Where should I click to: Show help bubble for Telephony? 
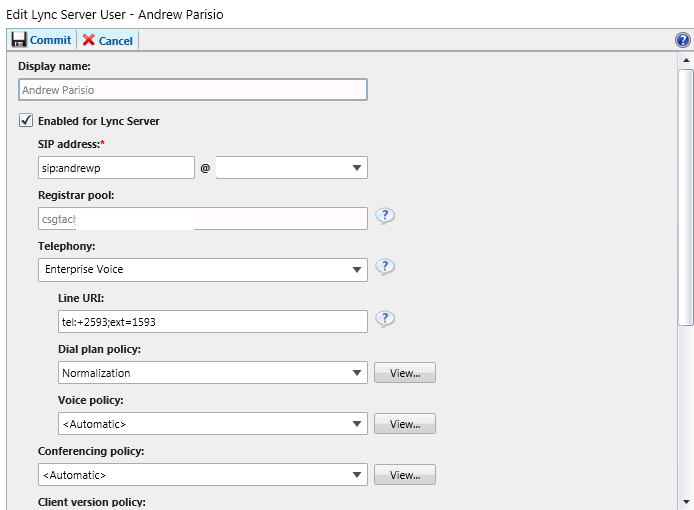(x=385, y=267)
